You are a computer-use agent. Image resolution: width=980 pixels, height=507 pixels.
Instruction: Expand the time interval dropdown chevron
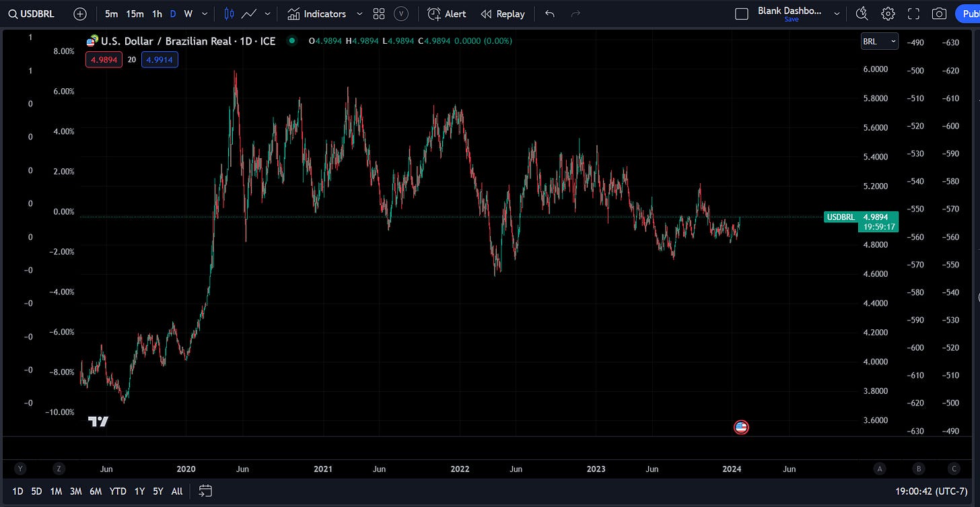point(206,13)
